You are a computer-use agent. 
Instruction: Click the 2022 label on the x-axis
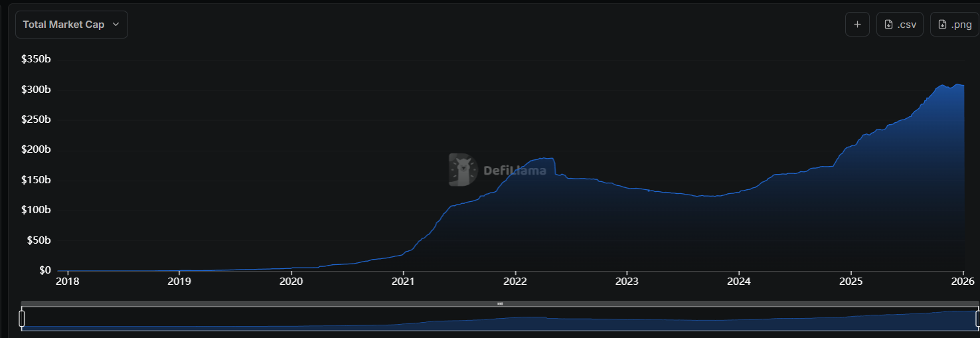coord(515,282)
